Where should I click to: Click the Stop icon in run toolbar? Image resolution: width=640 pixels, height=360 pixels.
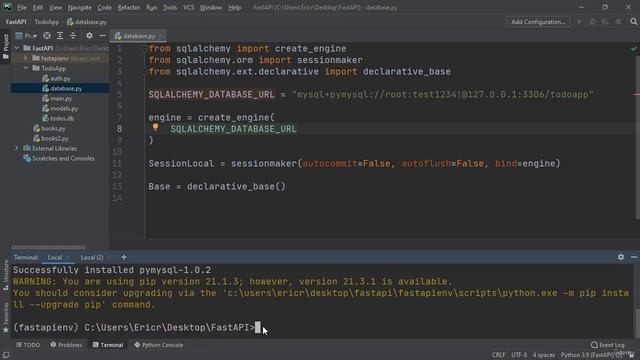pos(619,22)
